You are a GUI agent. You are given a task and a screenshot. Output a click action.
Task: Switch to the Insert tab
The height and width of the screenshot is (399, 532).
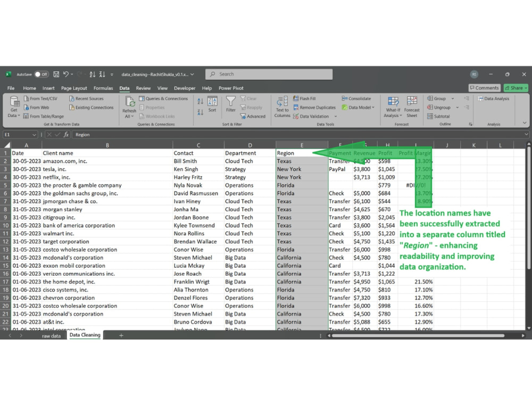pos(48,88)
